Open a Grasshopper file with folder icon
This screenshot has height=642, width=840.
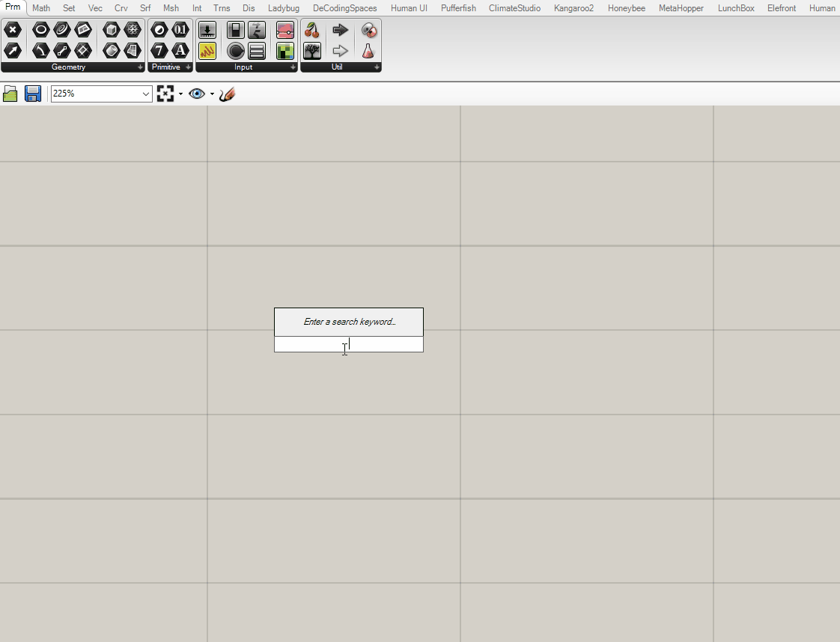coord(10,94)
